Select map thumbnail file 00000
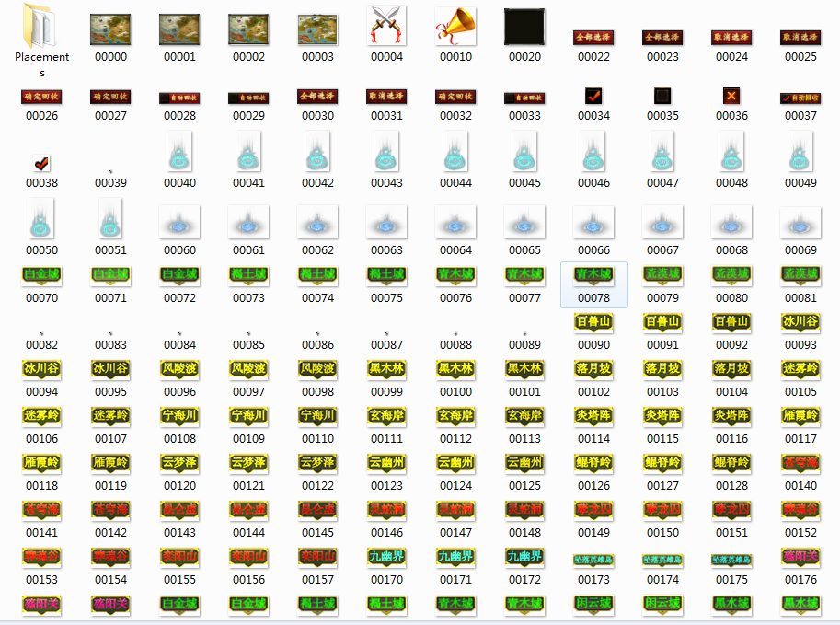This screenshot has height=625, width=840. pyautogui.click(x=110, y=29)
